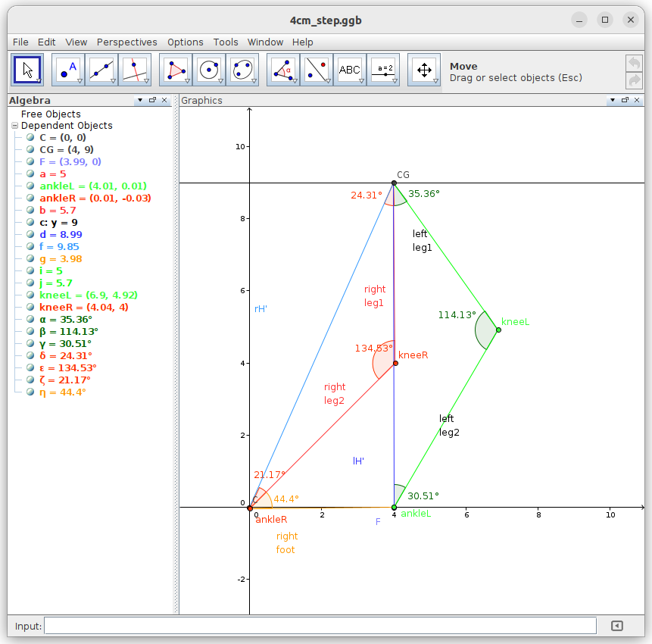652x644 pixels.
Task: Select the Free Objects tree heading
Action: click(x=51, y=114)
